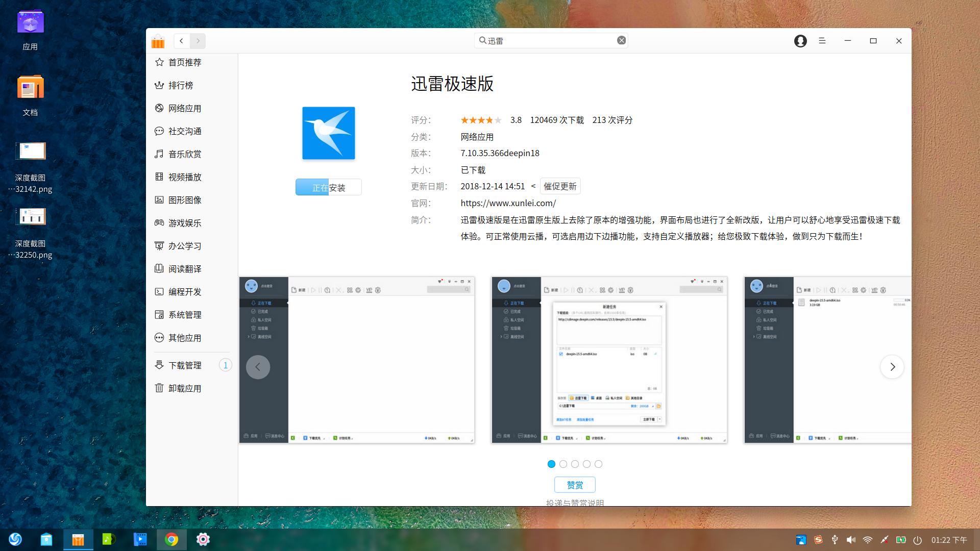Open the 视频播放 category
Image resolution: width=980 pixels, height=551 pixels.
tap(184, 177)
